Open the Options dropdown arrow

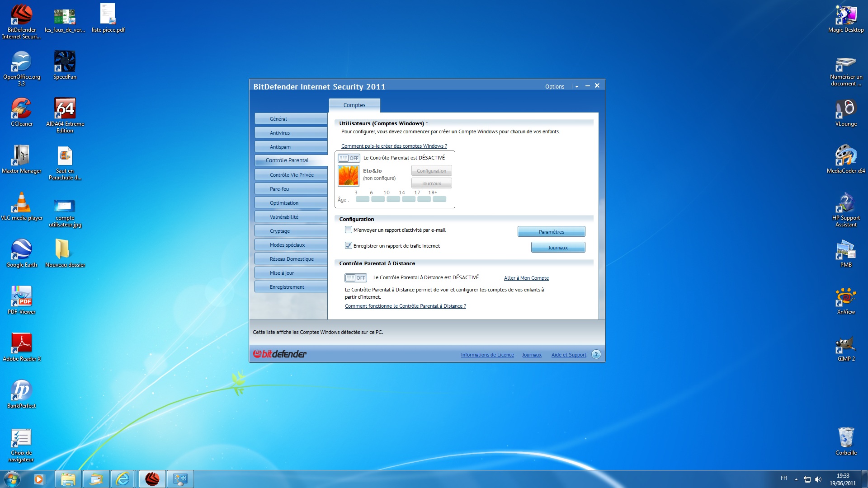tap(577, 86)
